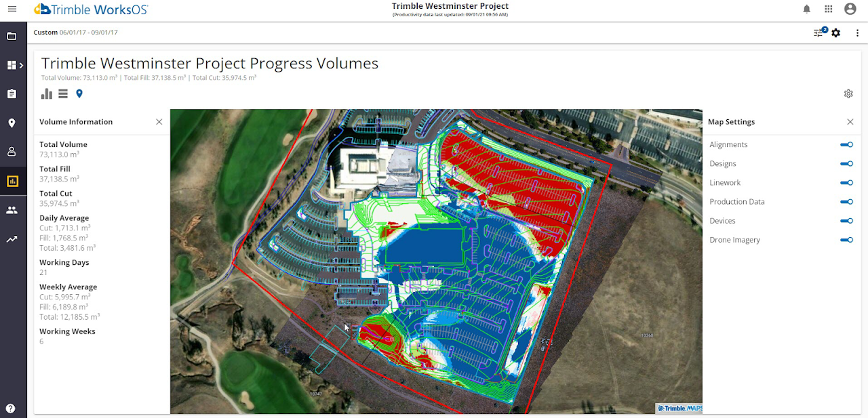
Task: Click the blue building pad on the map
Action: [424, 245]
